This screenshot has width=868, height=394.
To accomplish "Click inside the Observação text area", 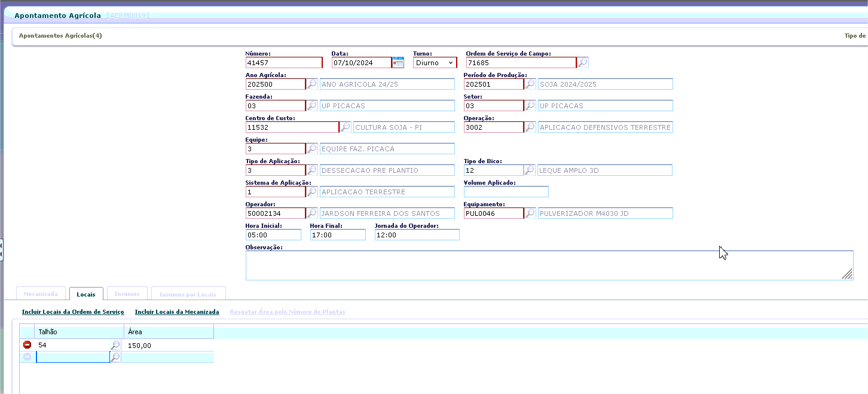I will click(x=549, y=265).
